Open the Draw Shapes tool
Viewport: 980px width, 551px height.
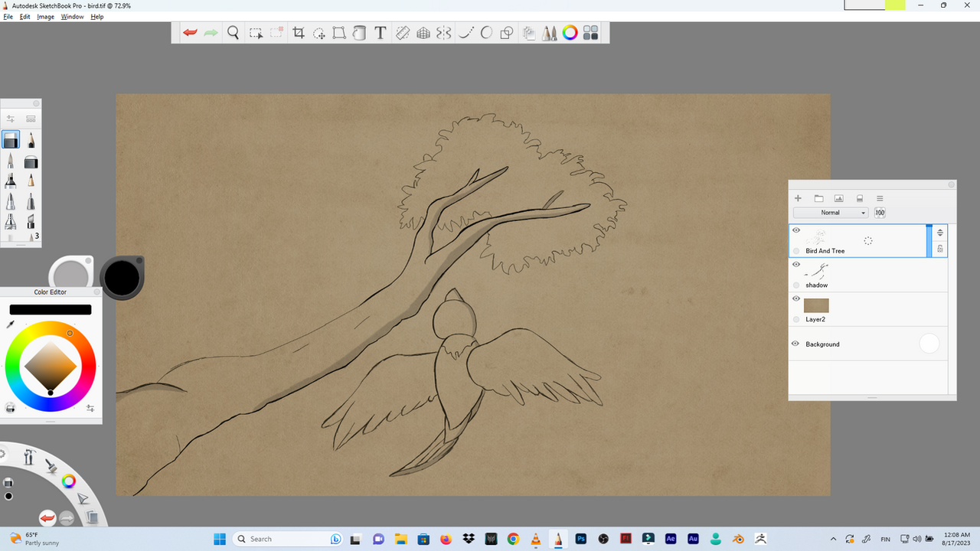tap(507, 33)
